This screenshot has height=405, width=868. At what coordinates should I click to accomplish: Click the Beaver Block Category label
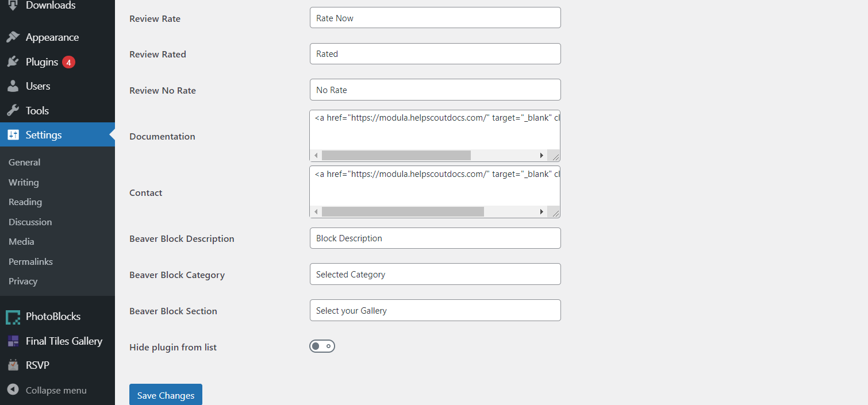tap(177, 275)
